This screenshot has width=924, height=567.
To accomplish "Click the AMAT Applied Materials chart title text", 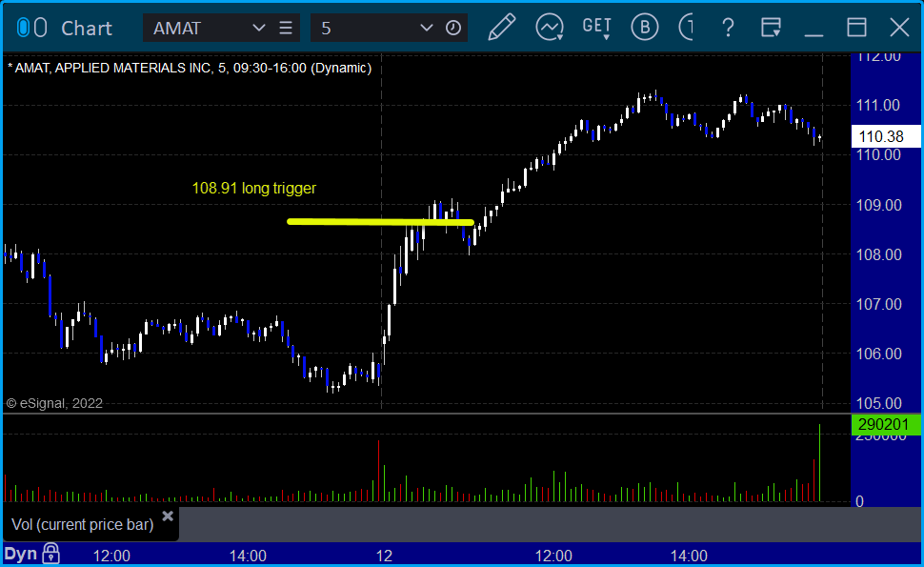I will coord(190,68).
